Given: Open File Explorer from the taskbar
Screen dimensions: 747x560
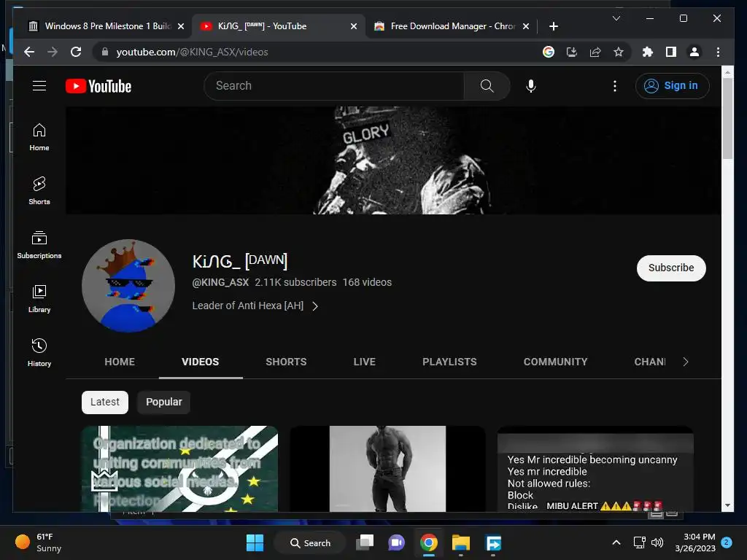Looking at the screenshot, I should [461, 542].
